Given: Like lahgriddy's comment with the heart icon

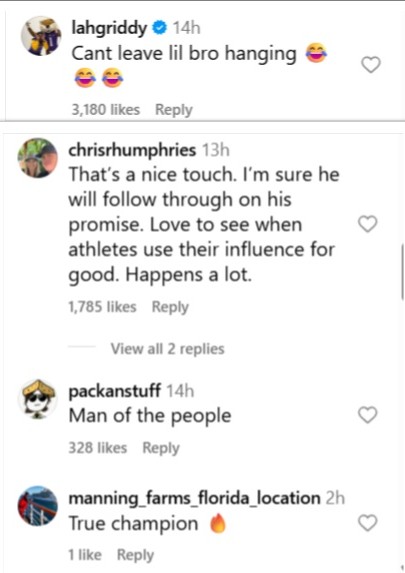Looking at the screenshot, I should click(x=371, y=65).
